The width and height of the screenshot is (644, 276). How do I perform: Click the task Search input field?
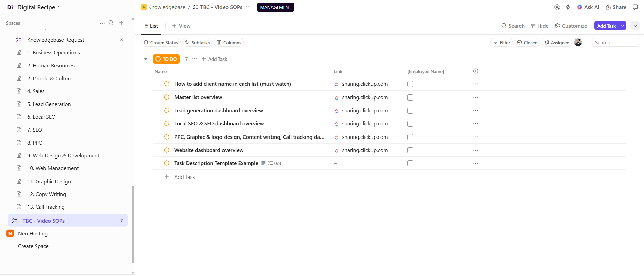click(x=615, y=42)
